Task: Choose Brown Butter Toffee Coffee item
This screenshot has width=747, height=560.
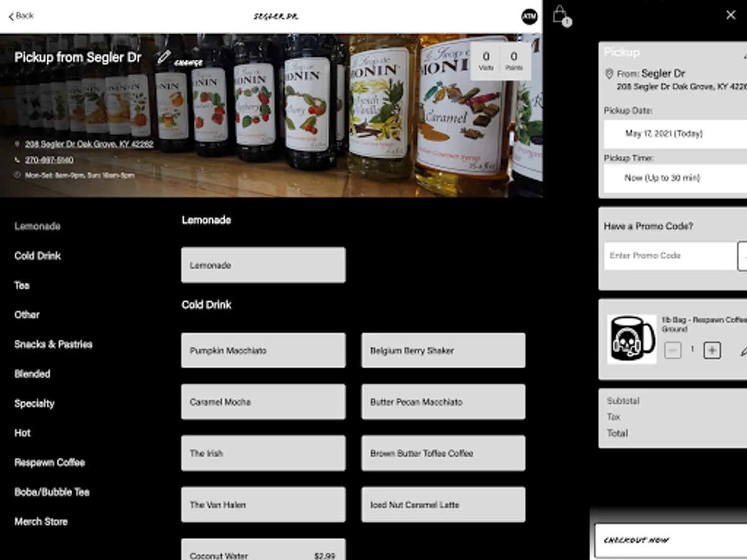Action: pos(443,453)
